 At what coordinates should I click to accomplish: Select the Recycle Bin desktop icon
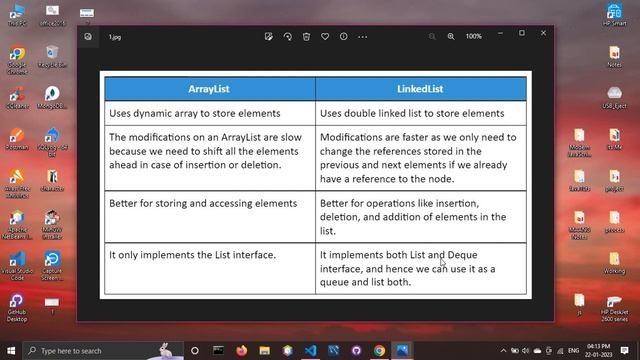[x=52, y=56]
